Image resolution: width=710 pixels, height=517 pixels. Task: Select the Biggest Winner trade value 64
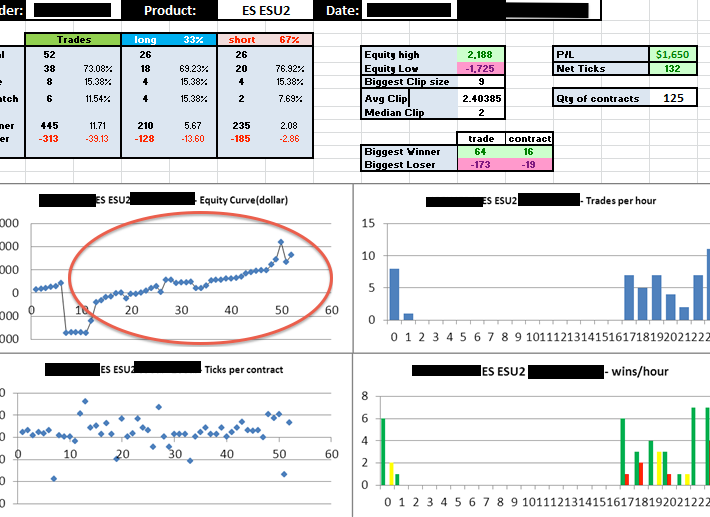pyautogui.click(x=480, y=151)
